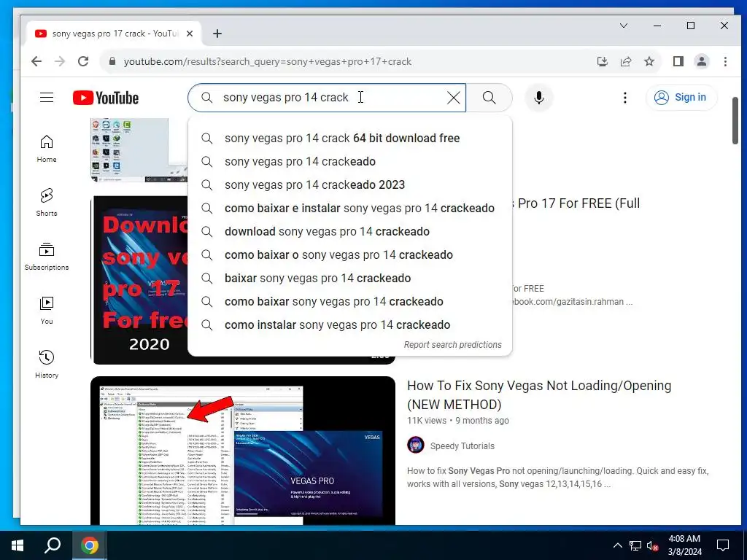Open the You section in sidebar
The image size is (747, 560).
tap(47, 311)
